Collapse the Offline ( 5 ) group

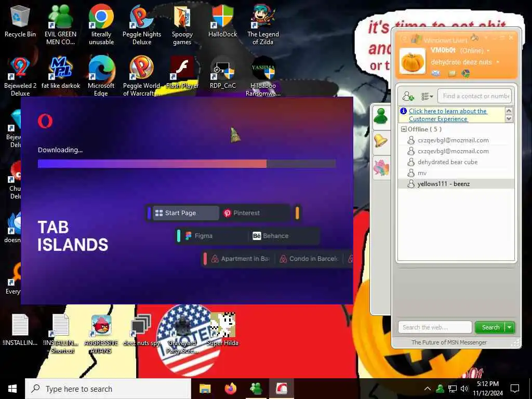[403, 129]
